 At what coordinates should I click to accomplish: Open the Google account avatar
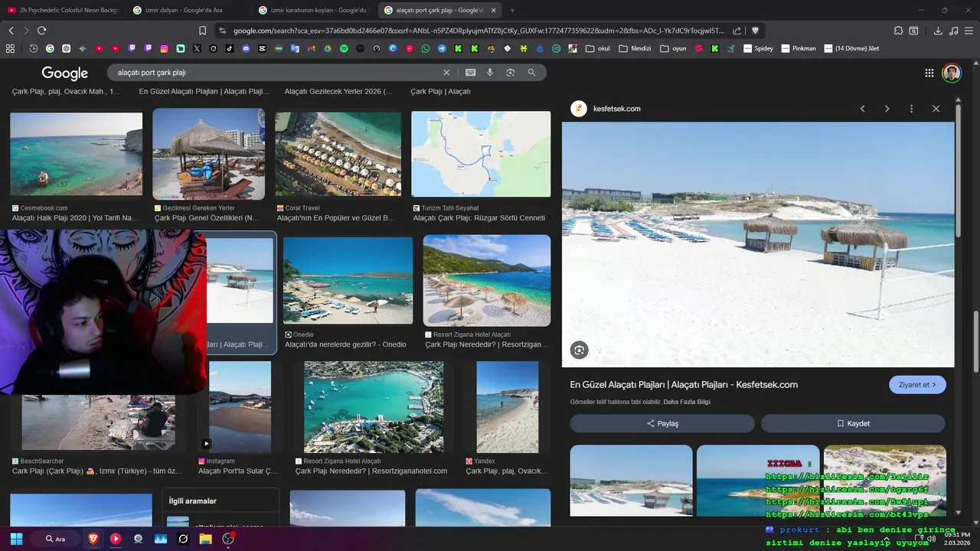[952, 73]
